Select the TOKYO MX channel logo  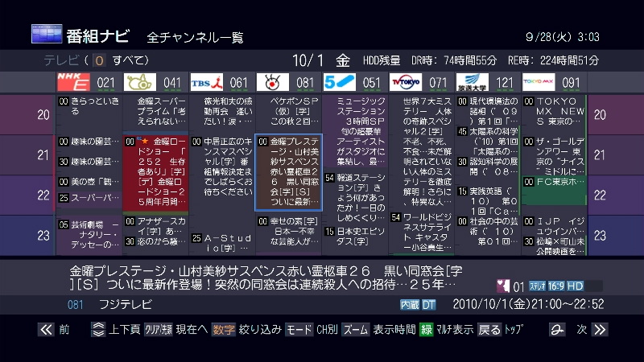tap(539, 82)
